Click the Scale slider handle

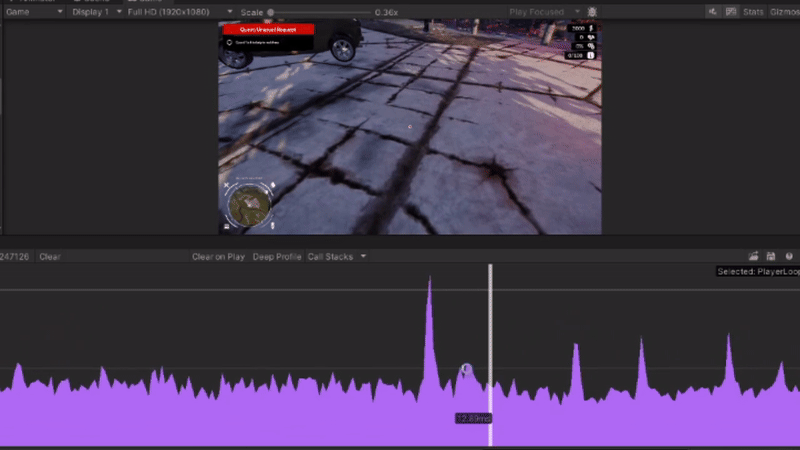[271, 12]
